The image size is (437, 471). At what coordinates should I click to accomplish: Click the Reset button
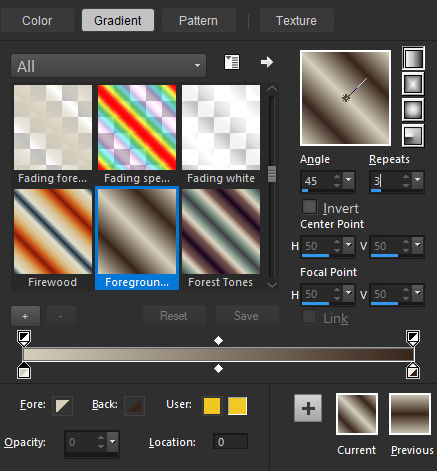[174, 316]
